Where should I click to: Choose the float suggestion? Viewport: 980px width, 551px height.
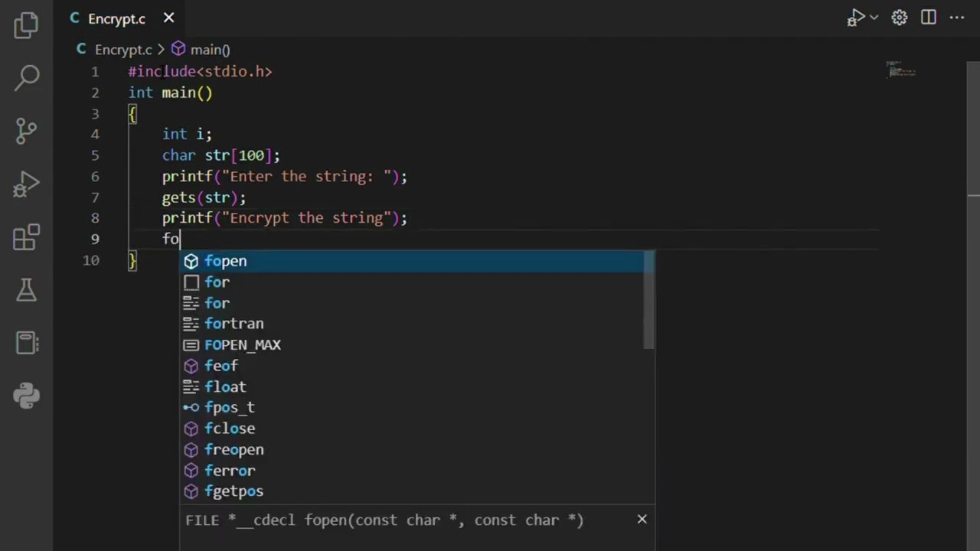[x=417, y=387]
